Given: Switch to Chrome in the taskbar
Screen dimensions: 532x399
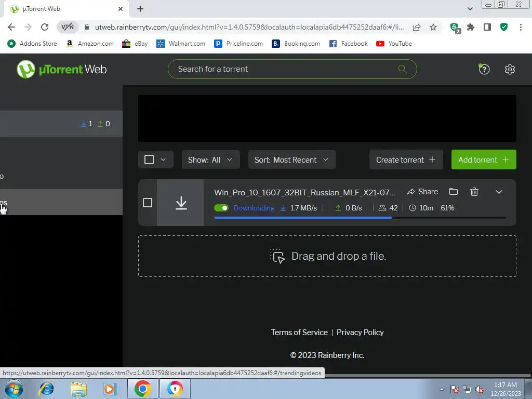Looking at the screenshot, I should [143, 389].
